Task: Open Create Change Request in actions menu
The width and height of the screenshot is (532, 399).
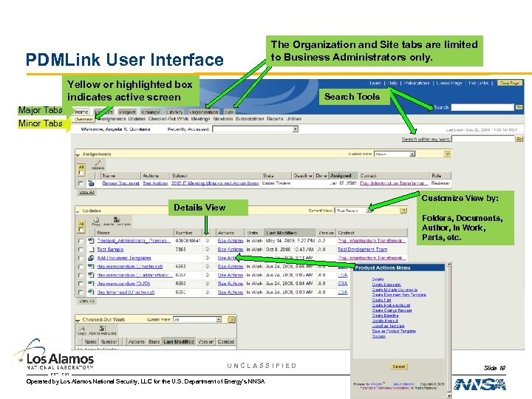Action: pyautogui.click(x=392, y=310)
